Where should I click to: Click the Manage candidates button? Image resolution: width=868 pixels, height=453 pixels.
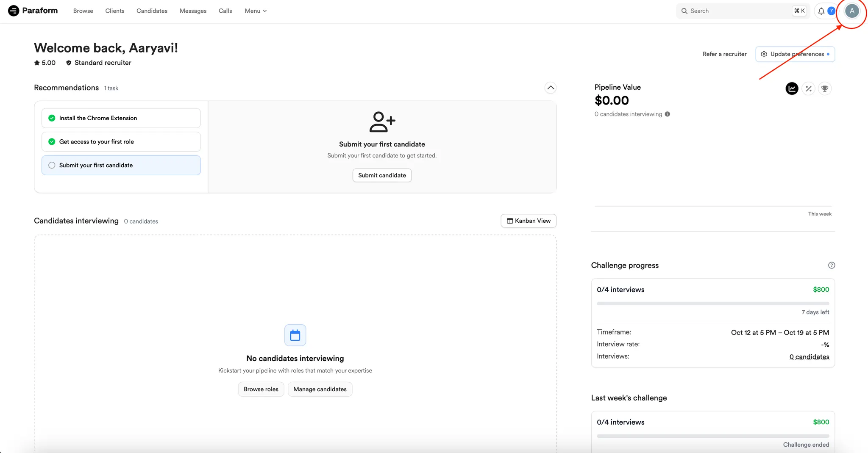point(320,389)
